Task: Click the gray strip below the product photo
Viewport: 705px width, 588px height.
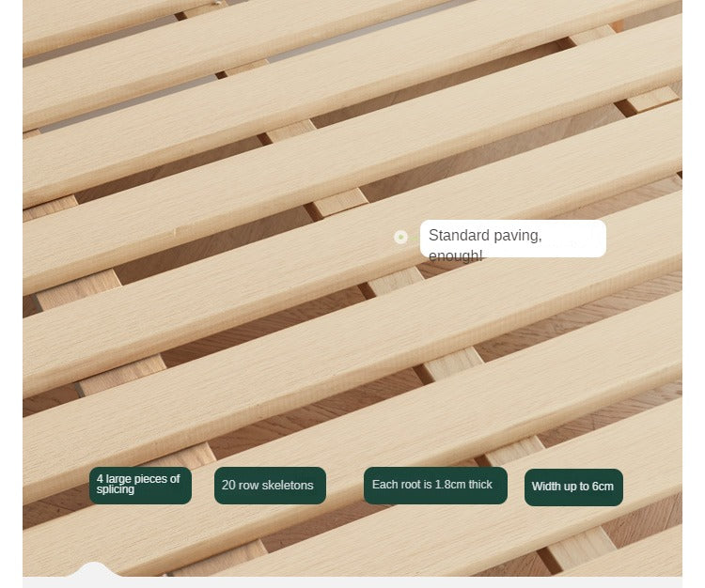Action: (352, 582)
